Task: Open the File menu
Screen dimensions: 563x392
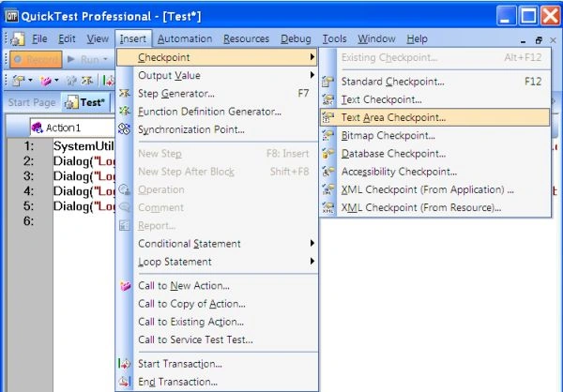Action: click(x=39, y=38)
